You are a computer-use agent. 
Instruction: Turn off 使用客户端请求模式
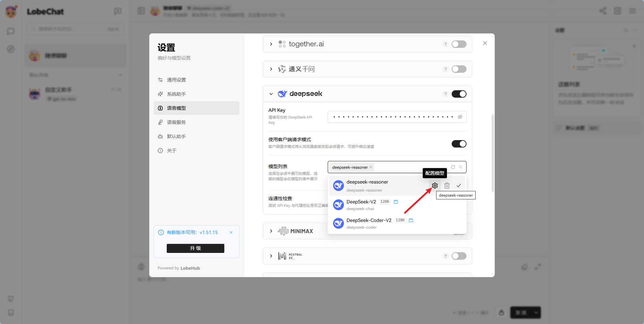point(459,144)
